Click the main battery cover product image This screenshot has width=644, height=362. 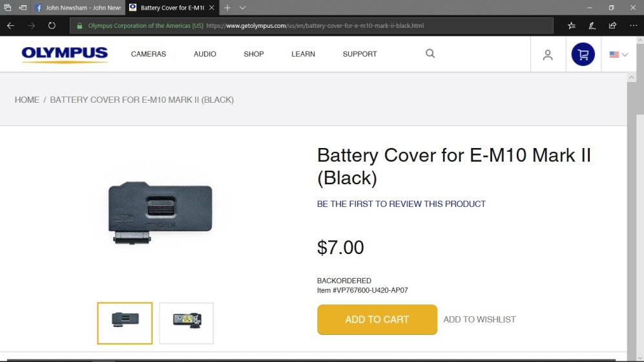(160, 213)
